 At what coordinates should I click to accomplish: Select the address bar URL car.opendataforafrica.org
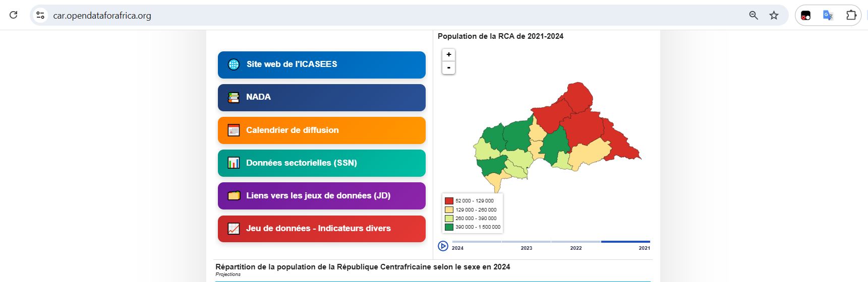(x=102, y=16)
